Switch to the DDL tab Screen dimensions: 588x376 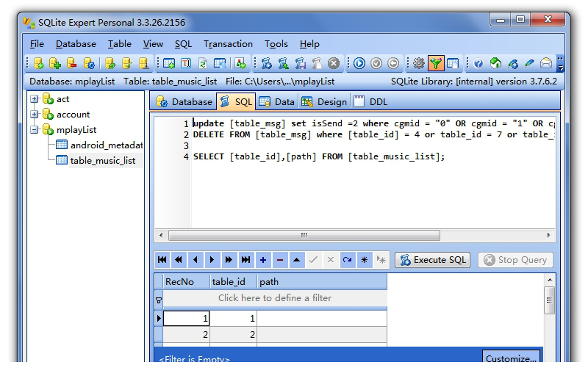(370, 102)
